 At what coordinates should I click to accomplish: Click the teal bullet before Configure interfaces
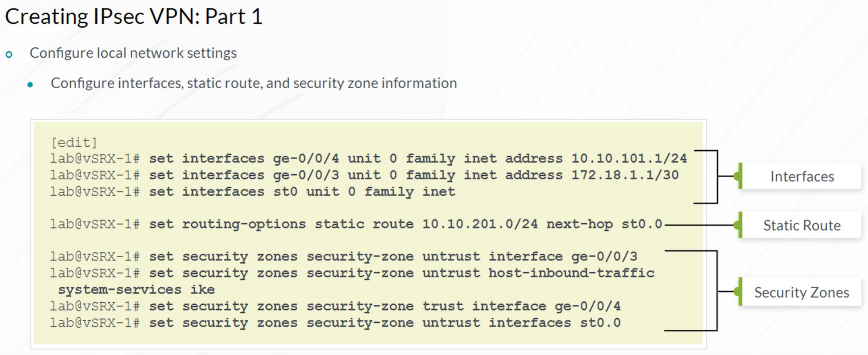click(x=30, y=85)
